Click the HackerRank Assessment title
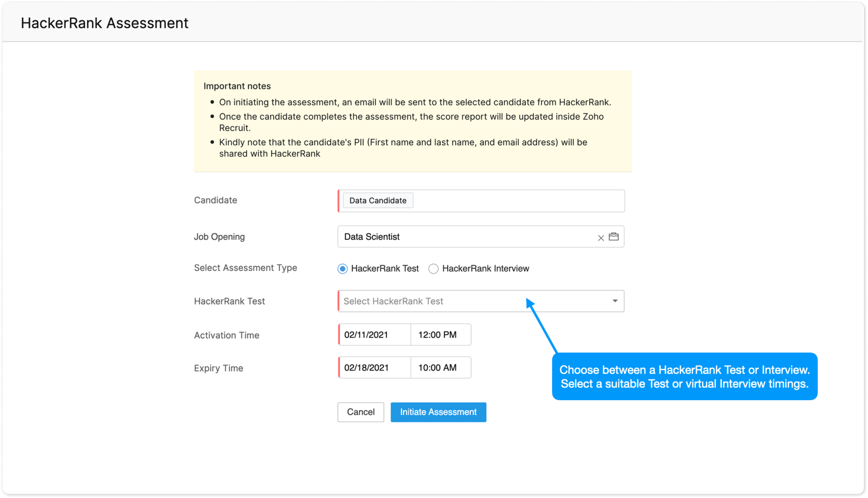 (x=104, y=23)
